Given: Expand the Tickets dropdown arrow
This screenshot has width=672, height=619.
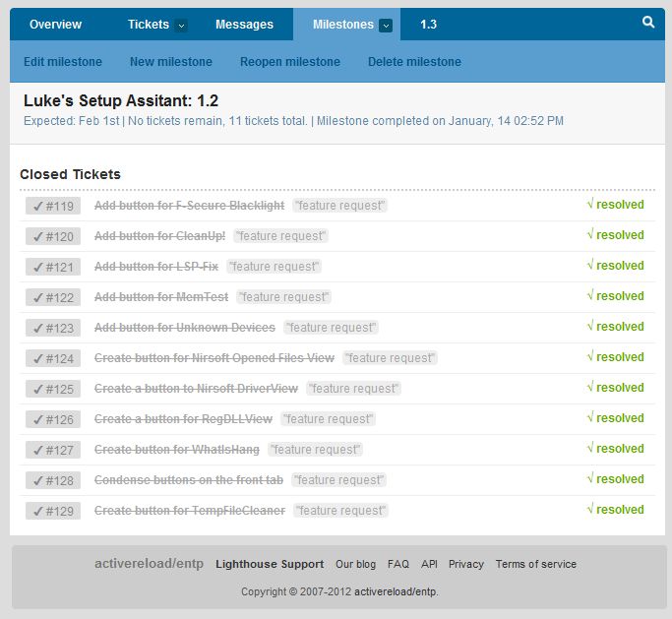Looking at the screenshot, I should 181,26.
